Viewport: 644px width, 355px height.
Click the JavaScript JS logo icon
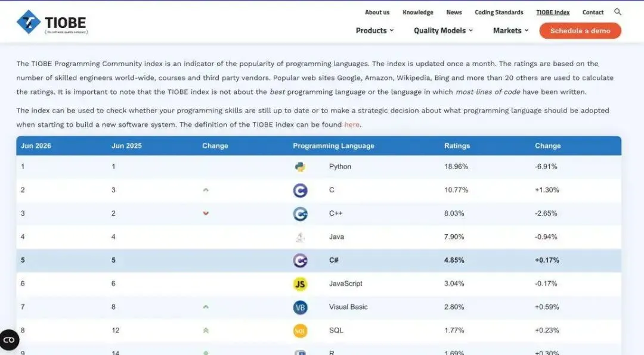click(x=300, y=284)
